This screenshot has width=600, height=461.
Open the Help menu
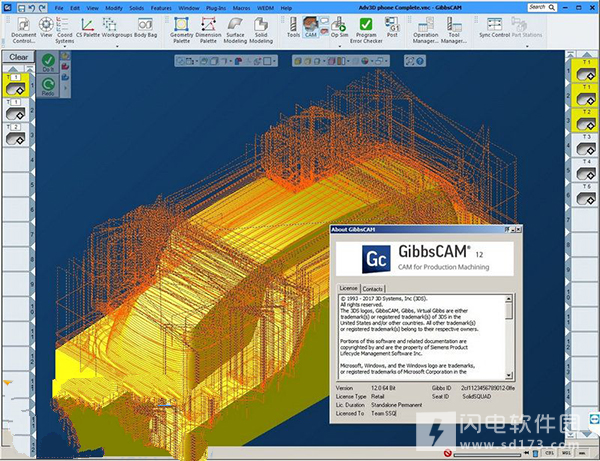[x=286, y=8]
